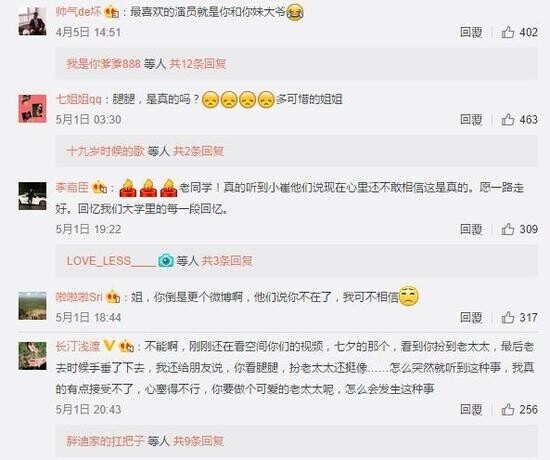
Task: Expand the 共3条回复 replies
Action: tap(227, 261)
